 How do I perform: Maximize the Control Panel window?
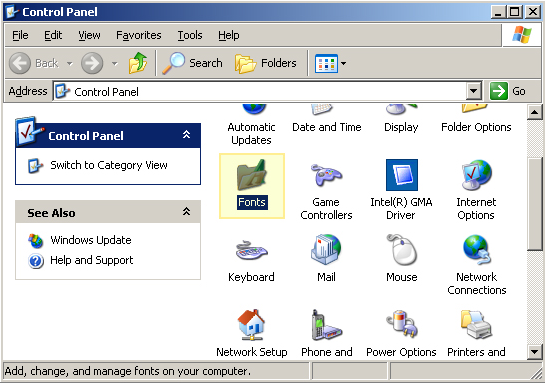[x=515, y=12]
